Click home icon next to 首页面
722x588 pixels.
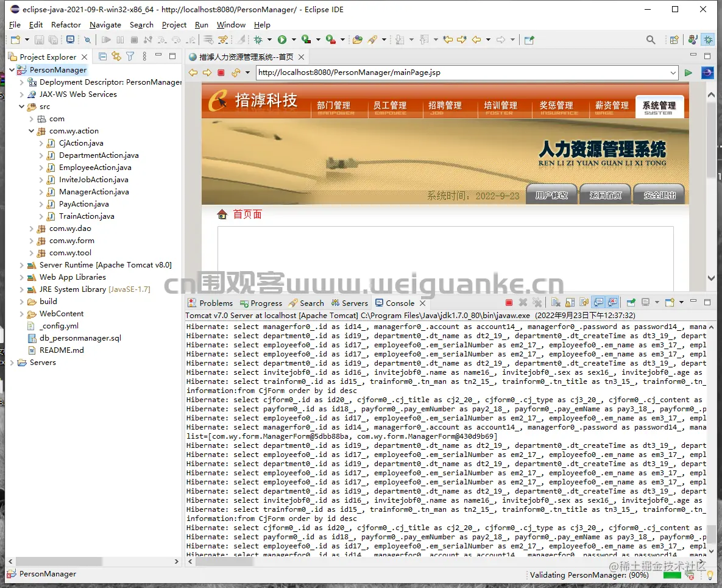pyautogui.click(x=222, y=214)
